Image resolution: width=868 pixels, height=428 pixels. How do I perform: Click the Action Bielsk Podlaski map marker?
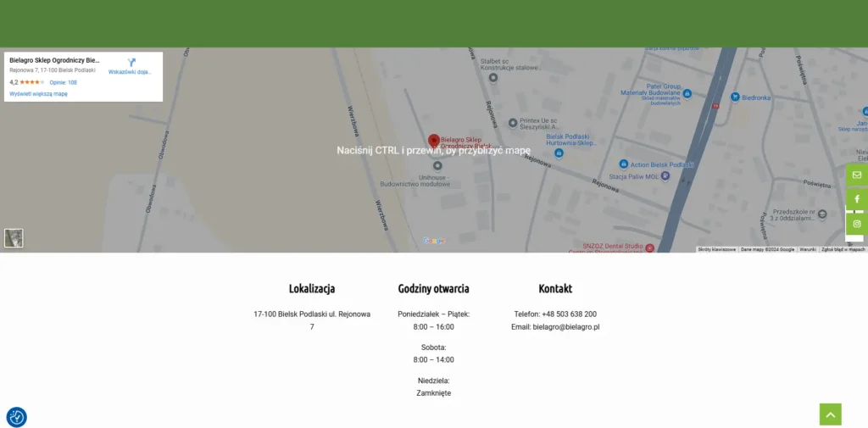(x=623, y=164)
